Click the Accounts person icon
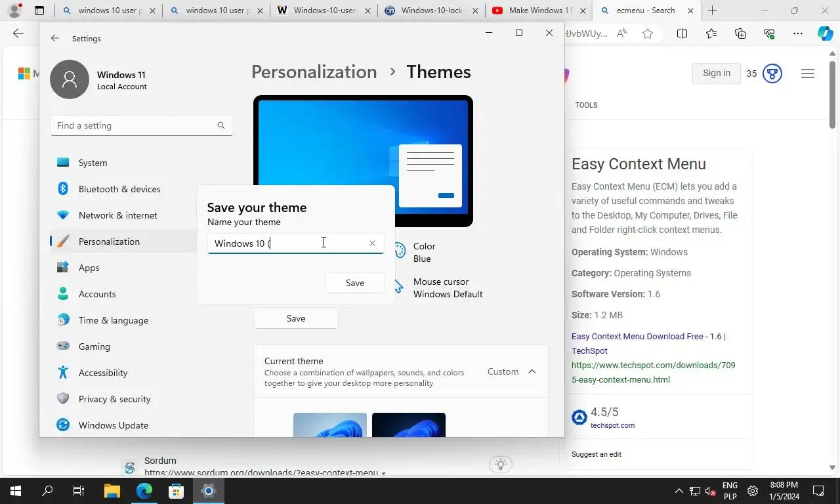This screenshot has height=504, width=840. coord(63,294)
